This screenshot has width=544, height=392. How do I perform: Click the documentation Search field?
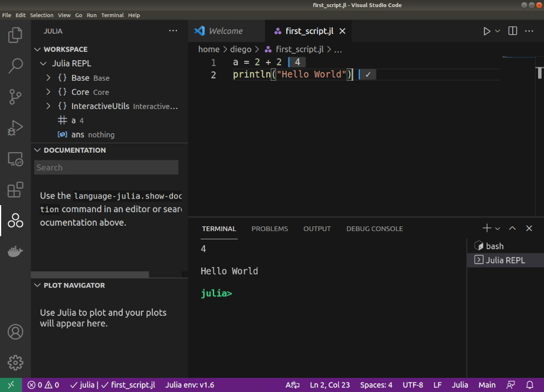pos(106,167)
